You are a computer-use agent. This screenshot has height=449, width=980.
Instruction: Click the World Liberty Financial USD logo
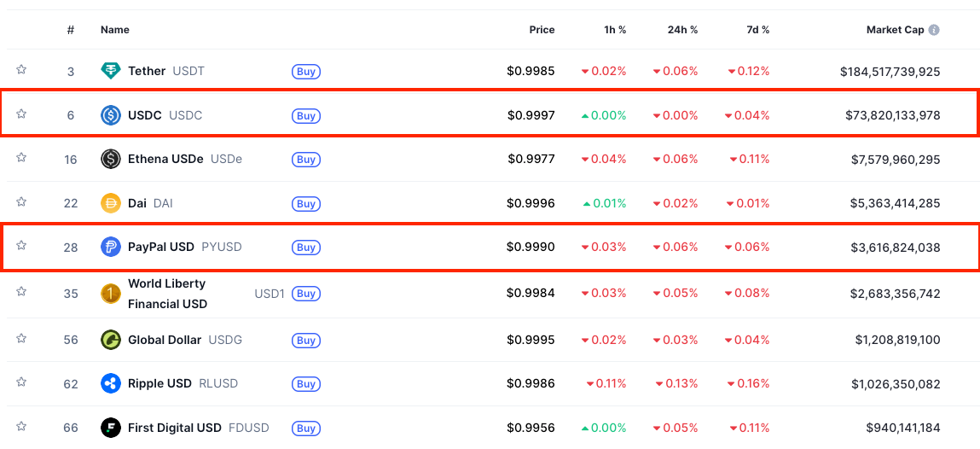[111, 294]
